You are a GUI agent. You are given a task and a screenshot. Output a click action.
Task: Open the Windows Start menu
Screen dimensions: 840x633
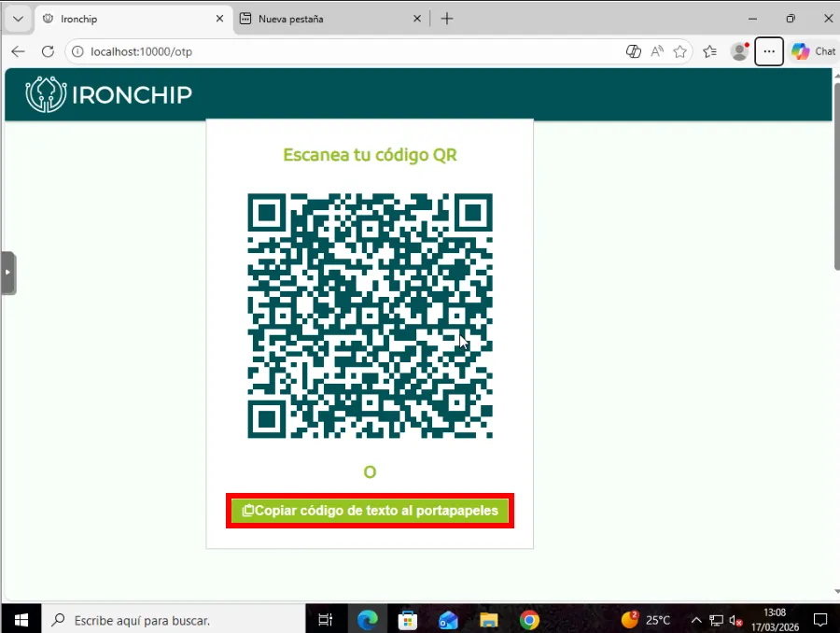tap(21, 620)
